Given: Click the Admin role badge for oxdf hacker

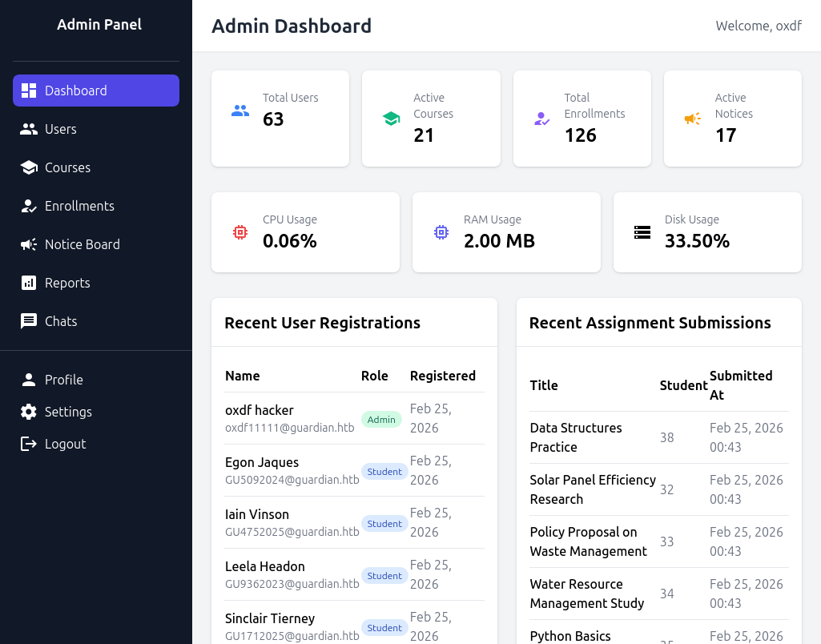Looking at the screenshot, I should point(381,420).
